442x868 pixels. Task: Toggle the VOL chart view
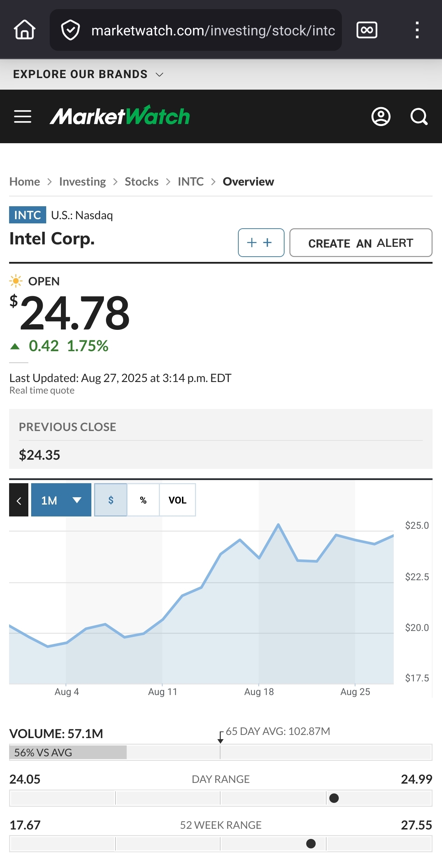pyautogui.click(x=177, y=500)
